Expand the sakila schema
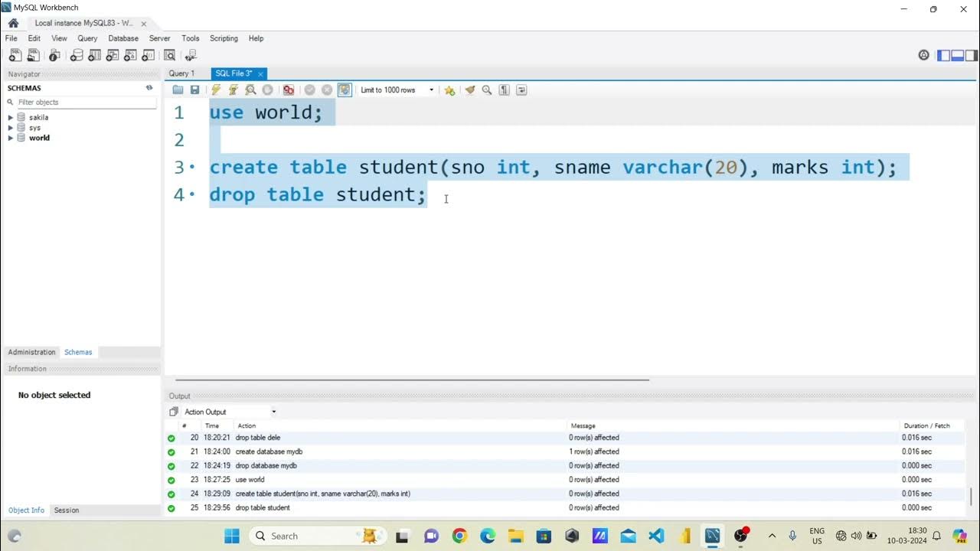This screenshot has height=551, width=980. pos(11,117)
